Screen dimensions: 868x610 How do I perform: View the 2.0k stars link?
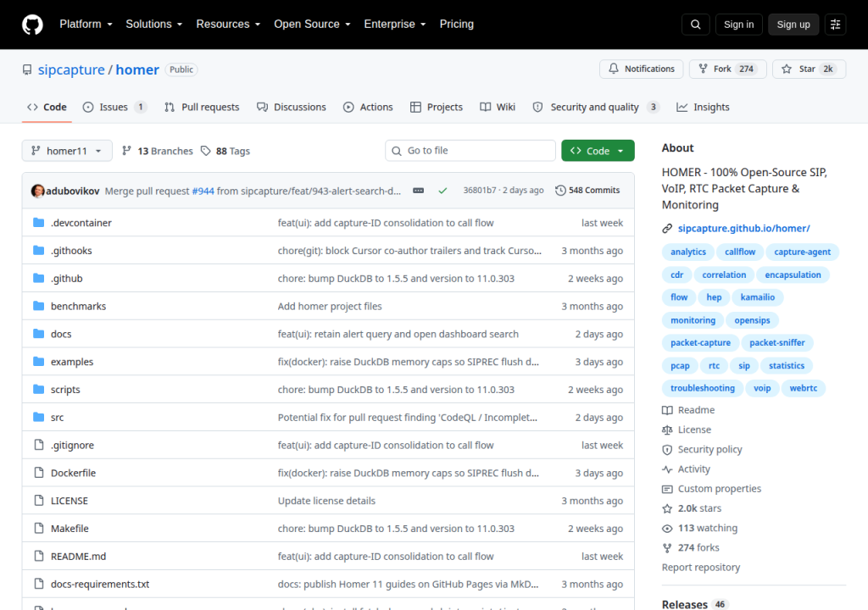[x=692, y=508]
